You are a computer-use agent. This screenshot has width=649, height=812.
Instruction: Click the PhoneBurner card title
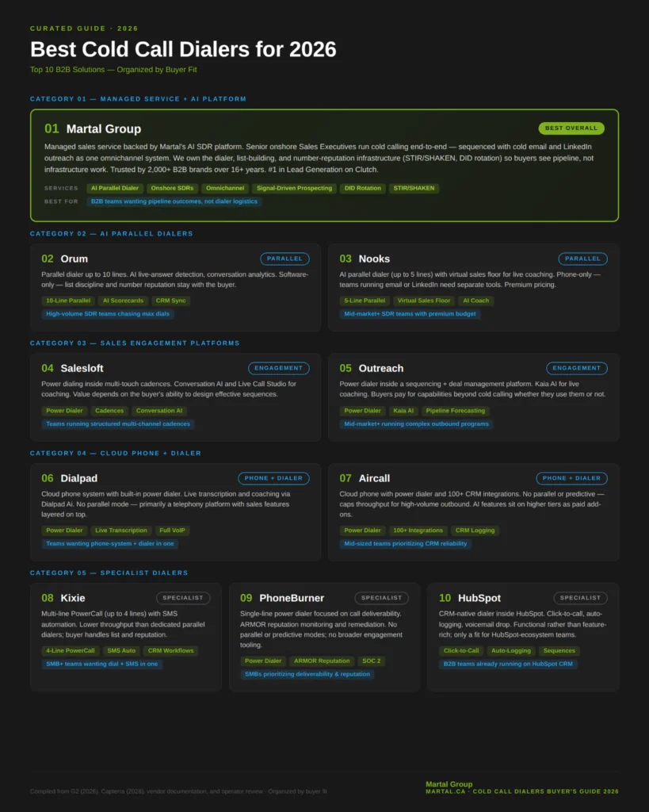(292, 598)
